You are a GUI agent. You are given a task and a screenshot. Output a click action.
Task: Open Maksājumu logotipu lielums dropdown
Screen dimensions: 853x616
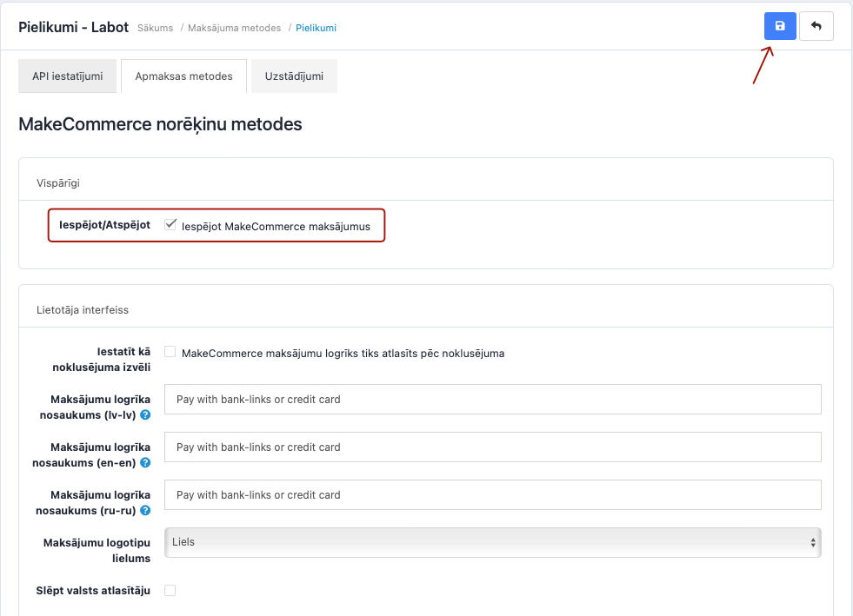(493, 542)
